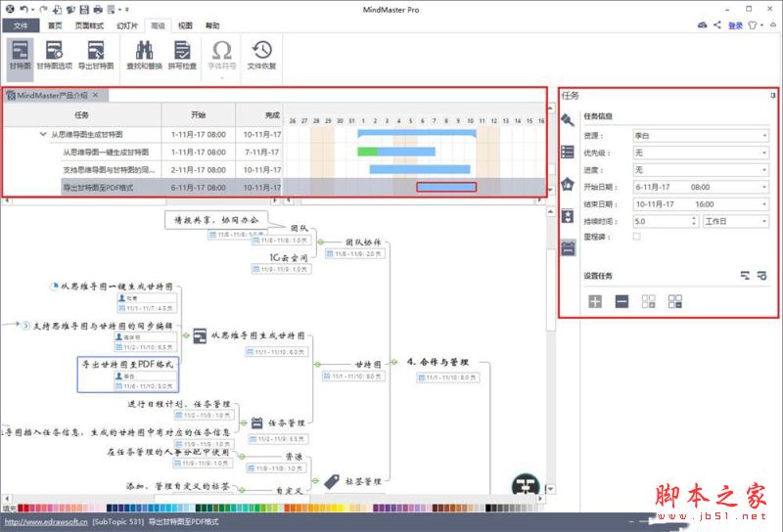Open the pentagon icon sidebar panel

tap(568, 184)
